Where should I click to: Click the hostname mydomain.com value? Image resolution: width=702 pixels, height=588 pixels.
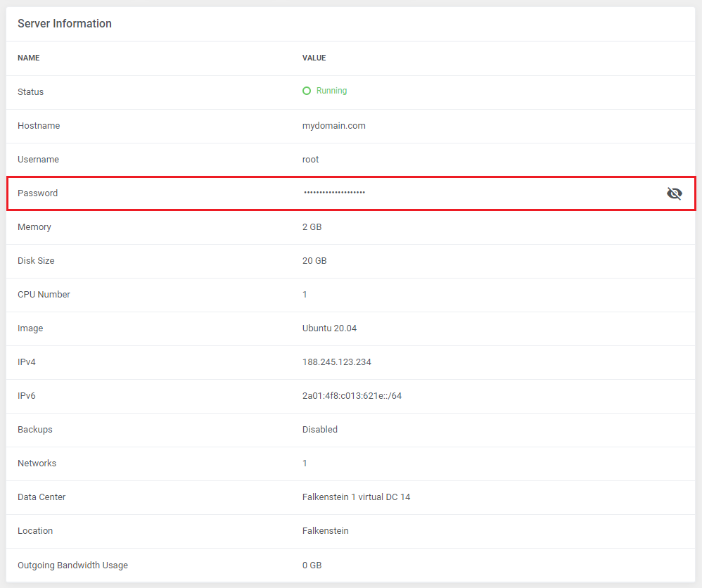(333, 126)
